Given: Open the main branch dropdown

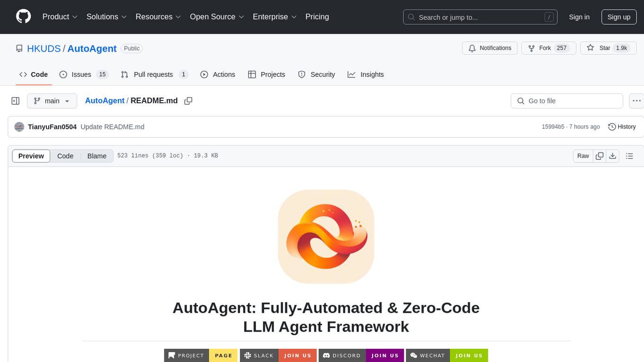Looking at the screenshot, I should 52,101.
